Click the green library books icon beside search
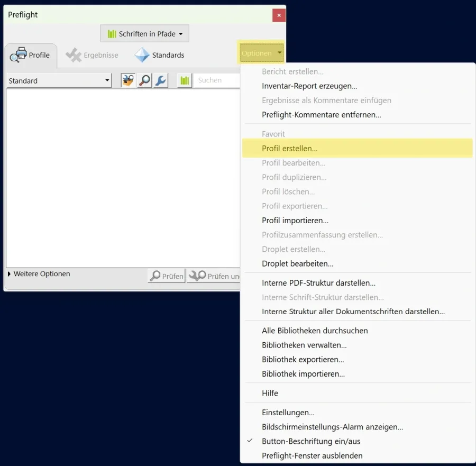This screenshot has height=466, width=476. pyautogui.click(x=185, y=80)
